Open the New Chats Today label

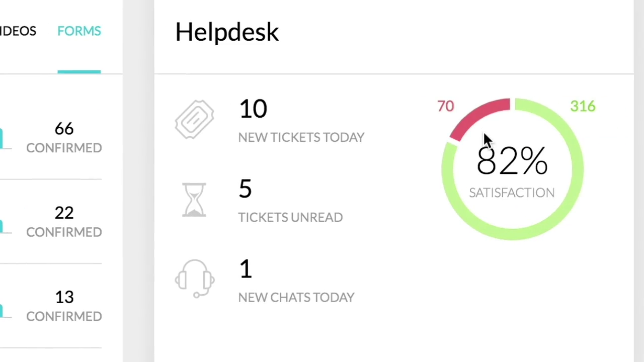(x=296, y=297)
